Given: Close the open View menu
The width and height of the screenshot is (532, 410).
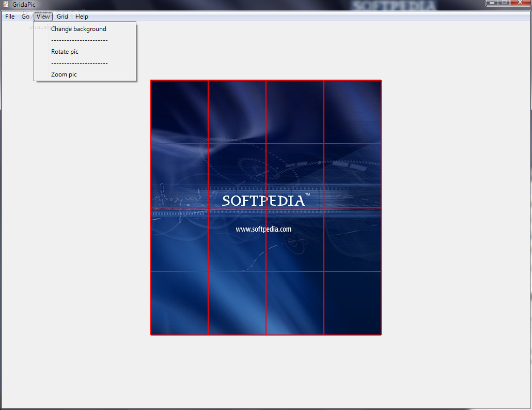Looking at the screenshot, I should pos(43,17).
